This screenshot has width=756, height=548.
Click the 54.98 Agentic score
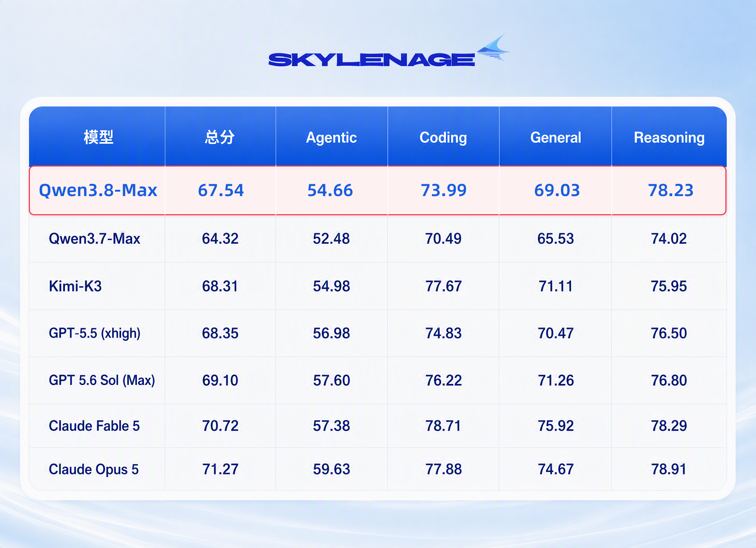(x=331, y=286)
